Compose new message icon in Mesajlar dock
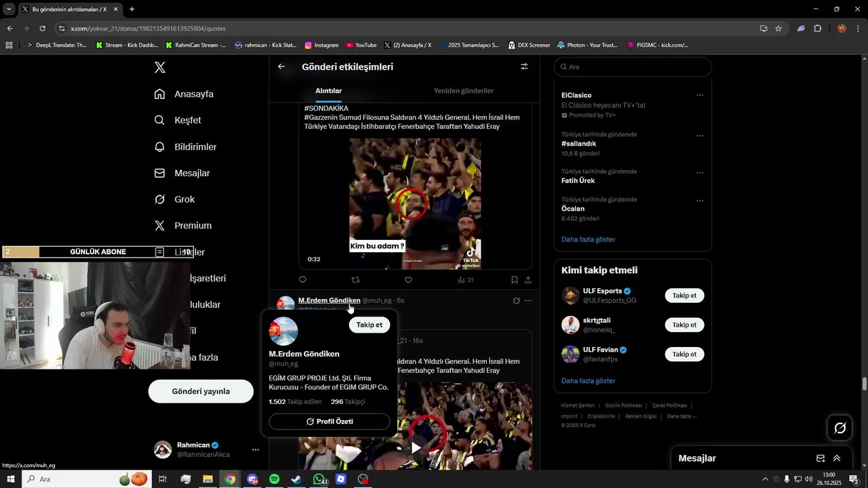The width and height of the screenshot is (868, 488). click(x=821, y=458)
